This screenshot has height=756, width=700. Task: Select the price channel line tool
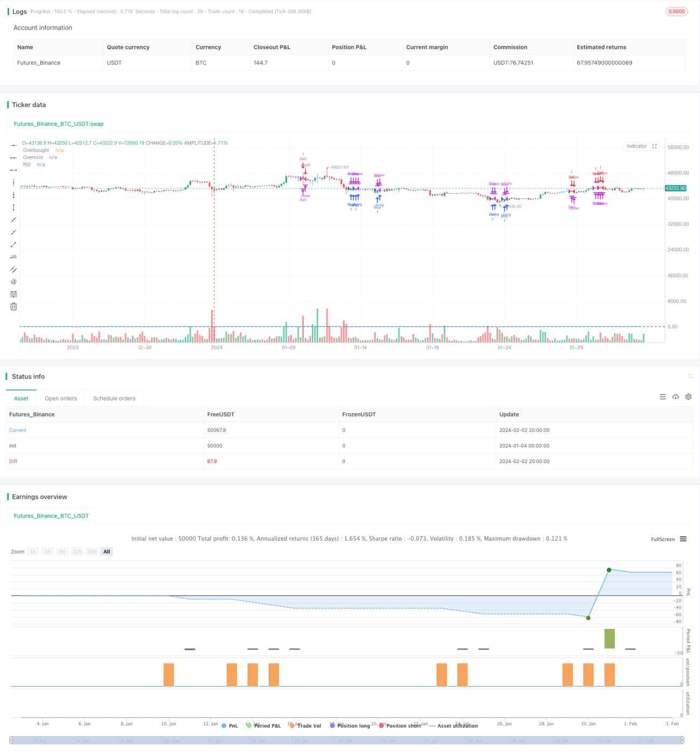(13, 269)
